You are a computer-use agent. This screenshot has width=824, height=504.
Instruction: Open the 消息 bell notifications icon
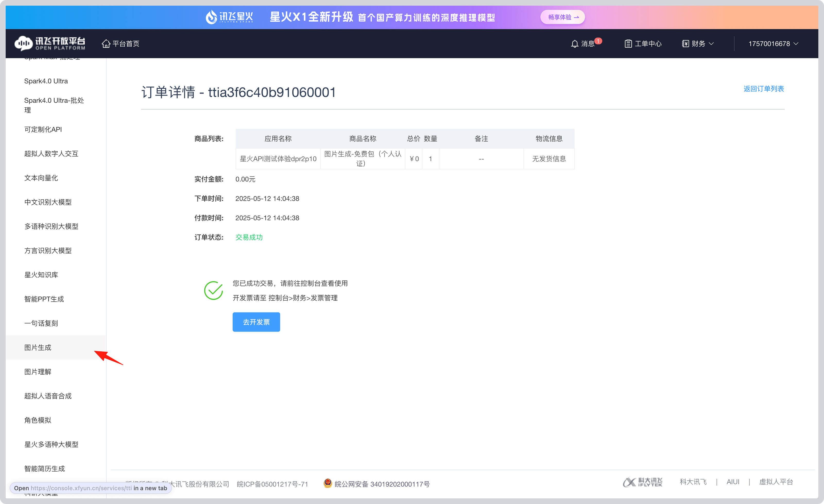[x=574, y=44]
